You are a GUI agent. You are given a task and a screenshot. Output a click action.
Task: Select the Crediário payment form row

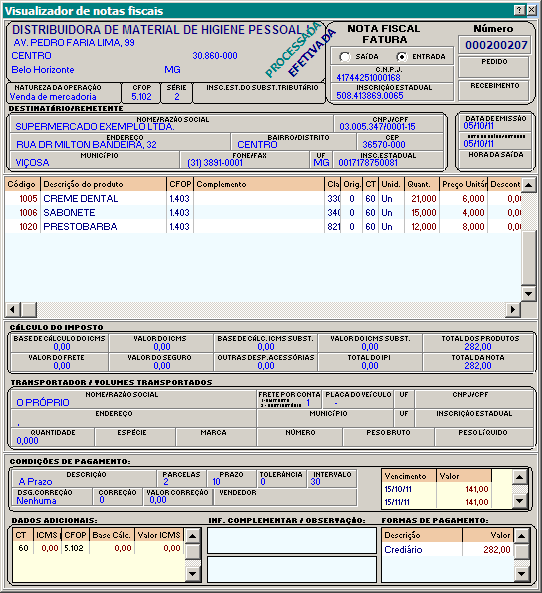coord(448,550)
